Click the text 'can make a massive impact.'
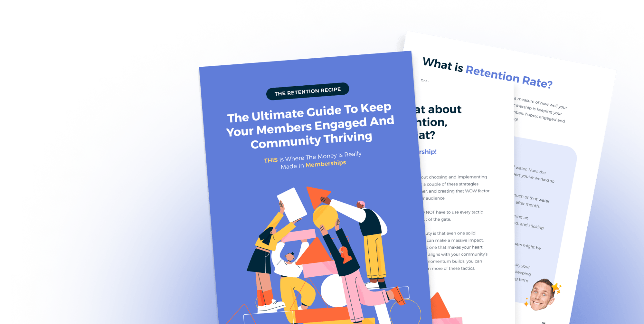Viewport: 644px width, 324px height. pyautogui.click(x=455, y=240)
